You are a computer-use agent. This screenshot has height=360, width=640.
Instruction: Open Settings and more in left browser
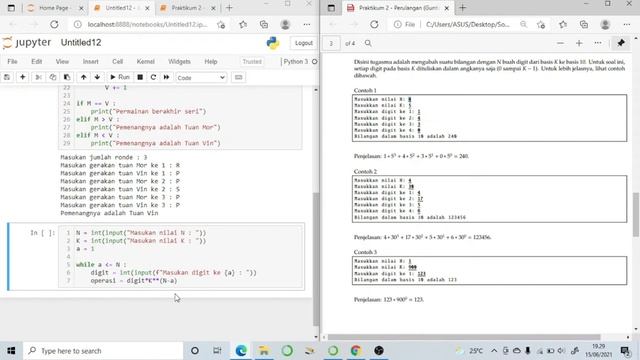[x=307, y=24]
